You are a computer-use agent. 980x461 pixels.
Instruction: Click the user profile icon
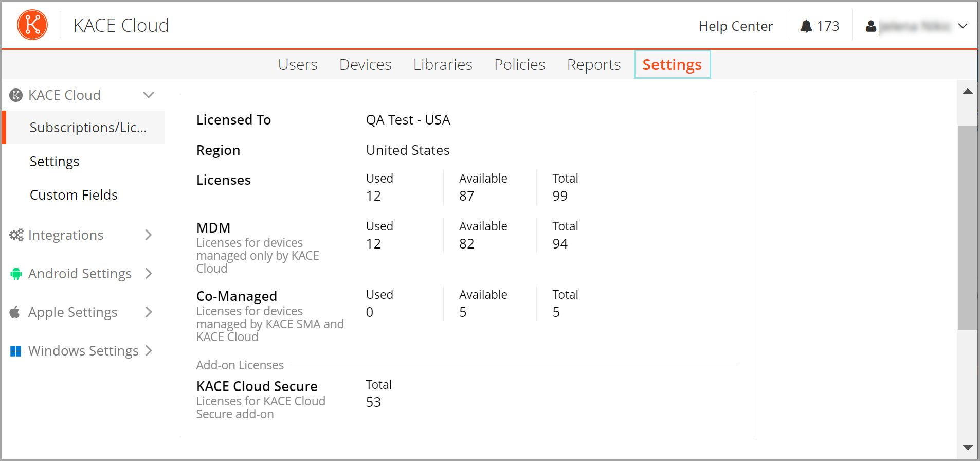point(870,26)
